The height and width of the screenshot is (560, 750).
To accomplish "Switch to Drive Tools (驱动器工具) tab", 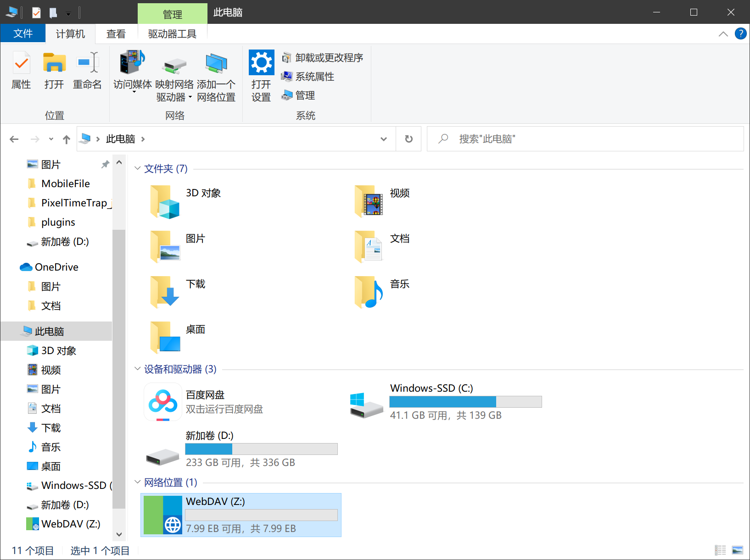I will [172, 34].
